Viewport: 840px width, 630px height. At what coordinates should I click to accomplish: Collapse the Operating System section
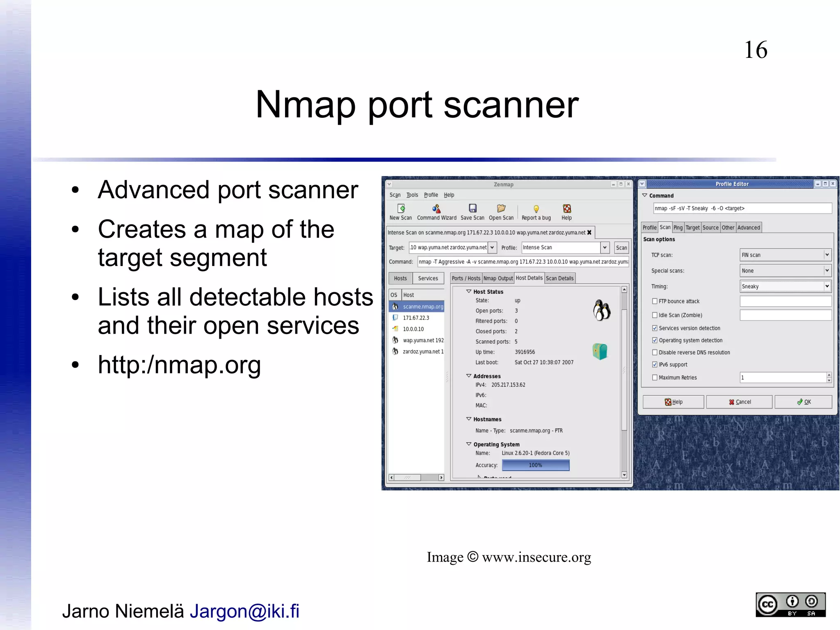click(x=469, y=444)
